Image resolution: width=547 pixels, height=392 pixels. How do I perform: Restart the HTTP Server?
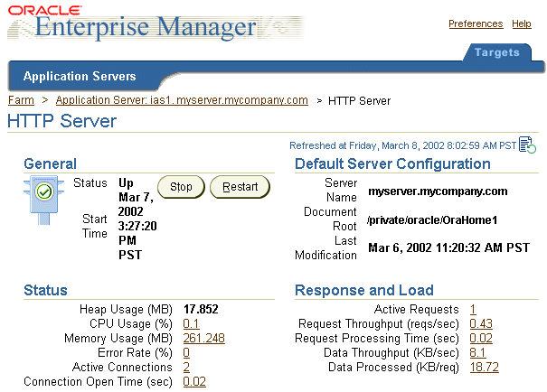pos(240,187)
